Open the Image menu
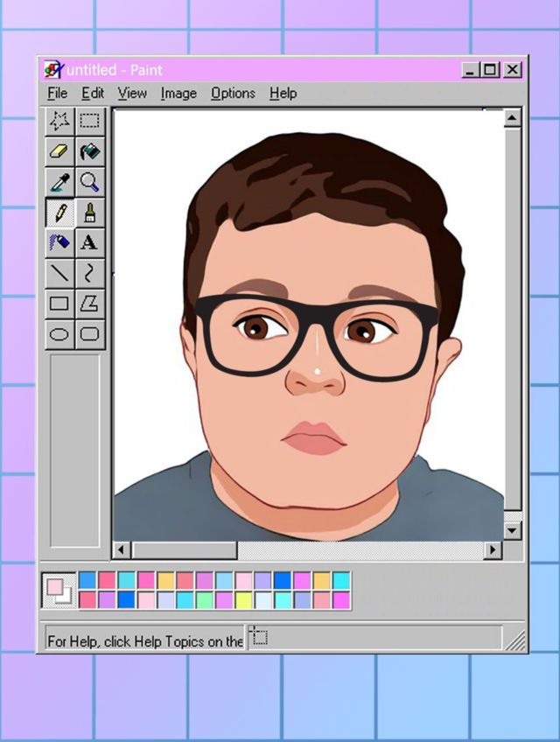This screenshot has width=560, height=742. [x=178, y=93]
